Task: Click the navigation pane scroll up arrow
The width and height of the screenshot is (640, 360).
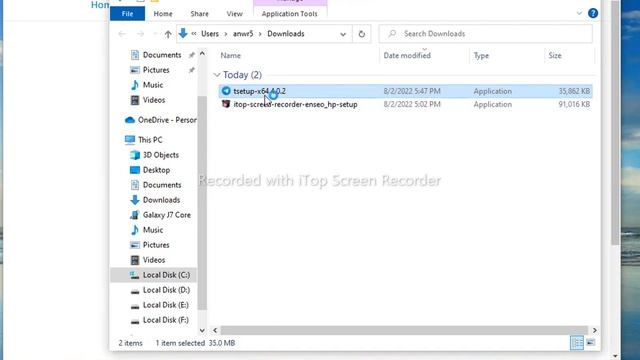Action: coord(202,53)
